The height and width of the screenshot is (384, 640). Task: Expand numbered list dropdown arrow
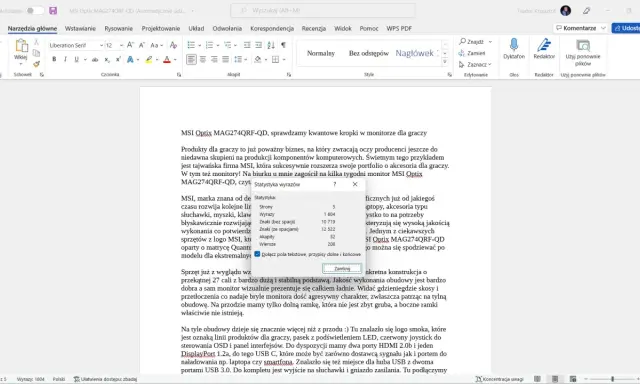pyautogui.click(x=218, y=45)
